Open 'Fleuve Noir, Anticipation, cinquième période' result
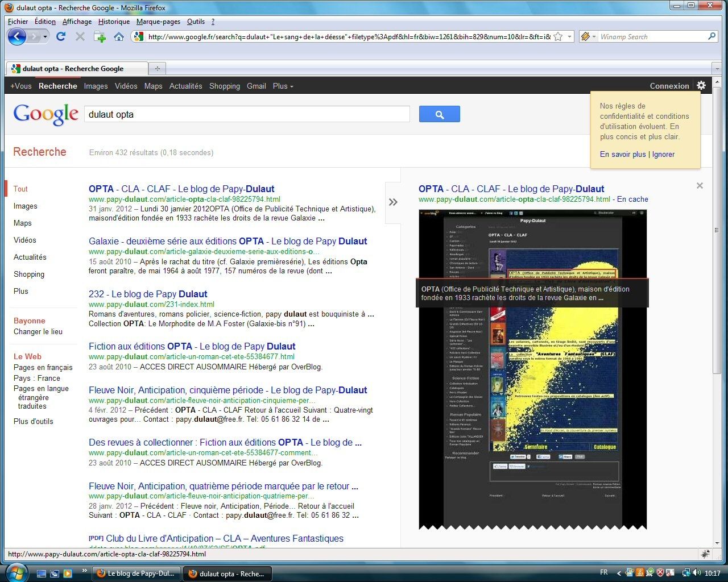Screen dimensions: 728x582 (x=228, y=390)
